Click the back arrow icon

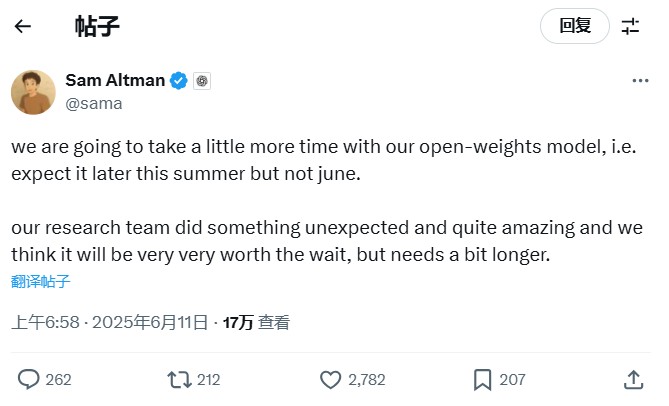pyautogui.click(x=22, y=27)
